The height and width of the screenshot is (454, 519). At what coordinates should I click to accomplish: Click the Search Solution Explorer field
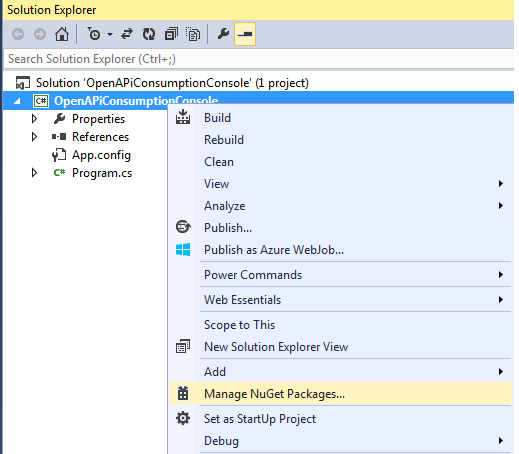pos(258,59)
